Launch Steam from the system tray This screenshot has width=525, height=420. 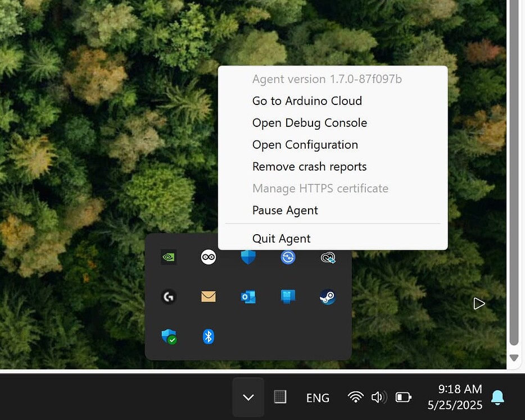[x=328, y=296]
